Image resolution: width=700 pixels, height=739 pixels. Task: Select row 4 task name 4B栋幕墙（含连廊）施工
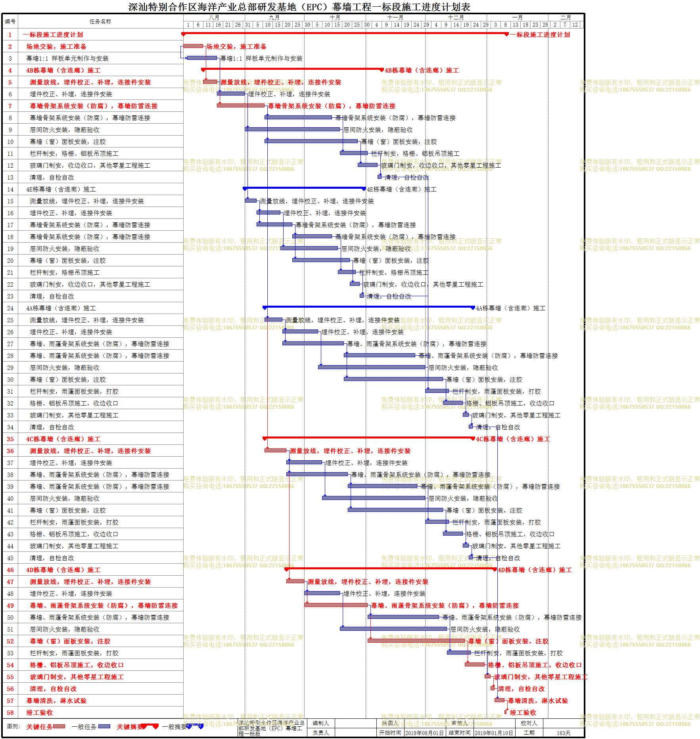(x=63, y=70)
